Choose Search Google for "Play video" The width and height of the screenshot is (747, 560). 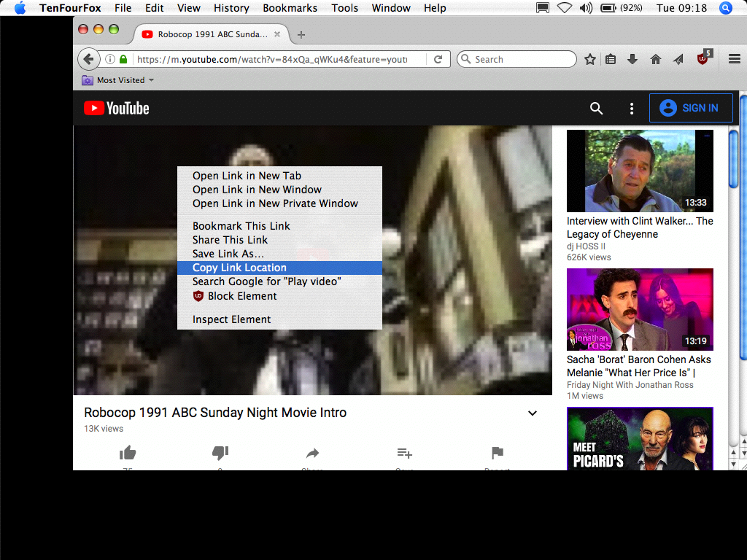[x=279, y=281]
